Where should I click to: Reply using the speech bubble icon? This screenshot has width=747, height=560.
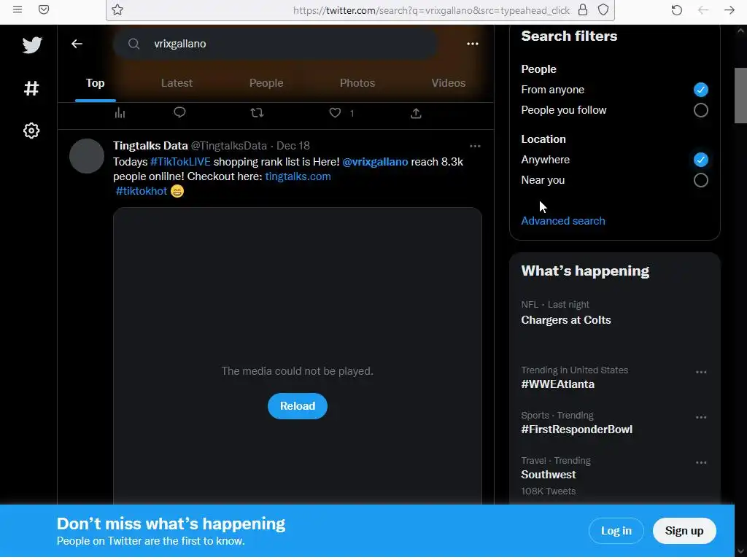point(179,112)
